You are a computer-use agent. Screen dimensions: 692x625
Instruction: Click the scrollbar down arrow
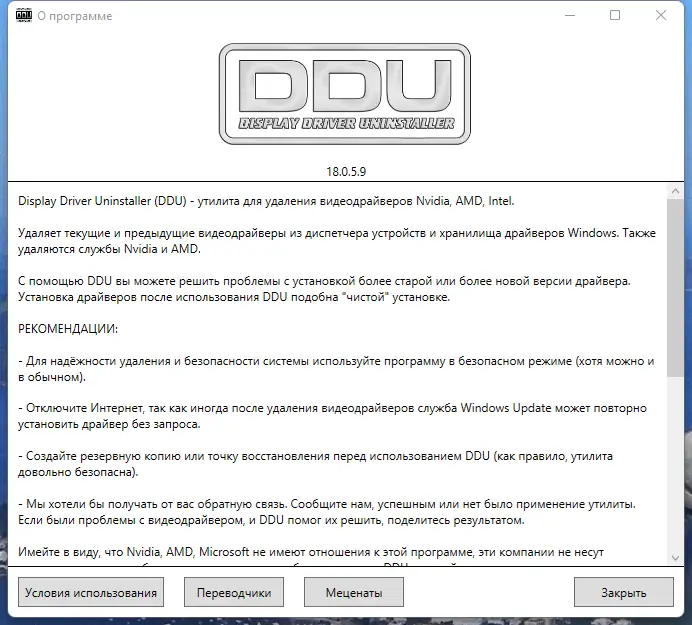675,558
